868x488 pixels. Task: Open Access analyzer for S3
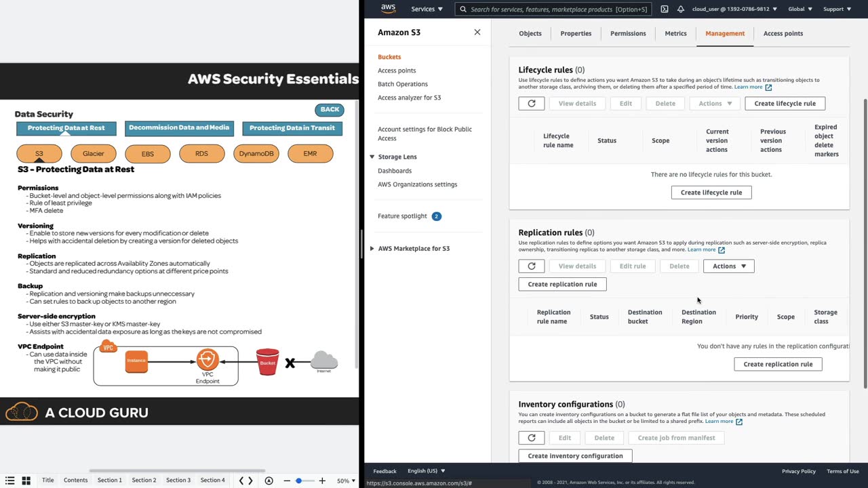click(x=409, y=98)
